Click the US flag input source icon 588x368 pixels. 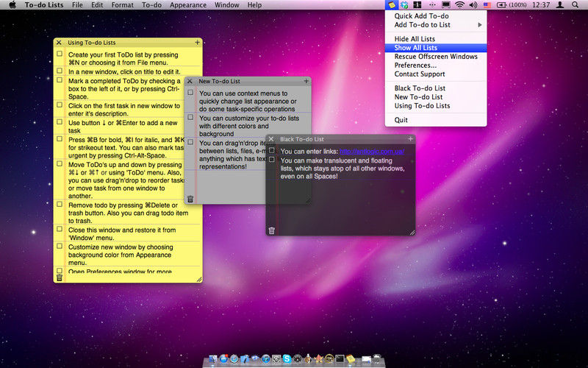coord(487,5)
